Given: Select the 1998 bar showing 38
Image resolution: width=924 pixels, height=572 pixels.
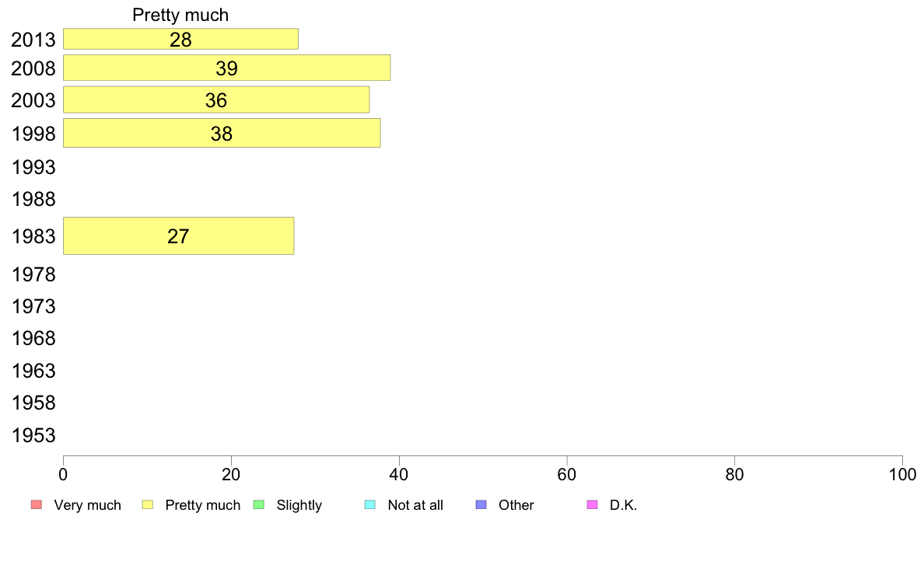Looking at the screenshot, I should pyautogui.click(x=222, y=133).
